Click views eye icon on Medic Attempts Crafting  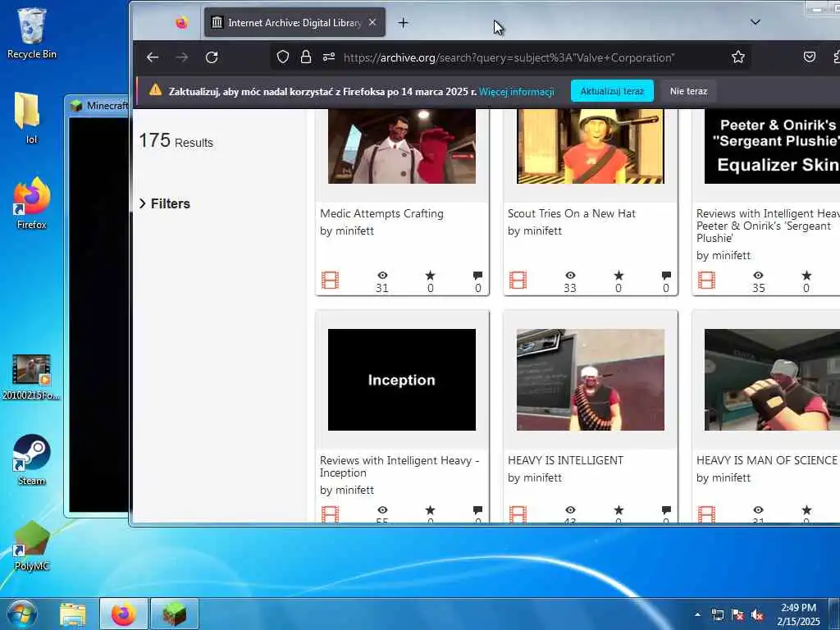click(x=382, y=276)
